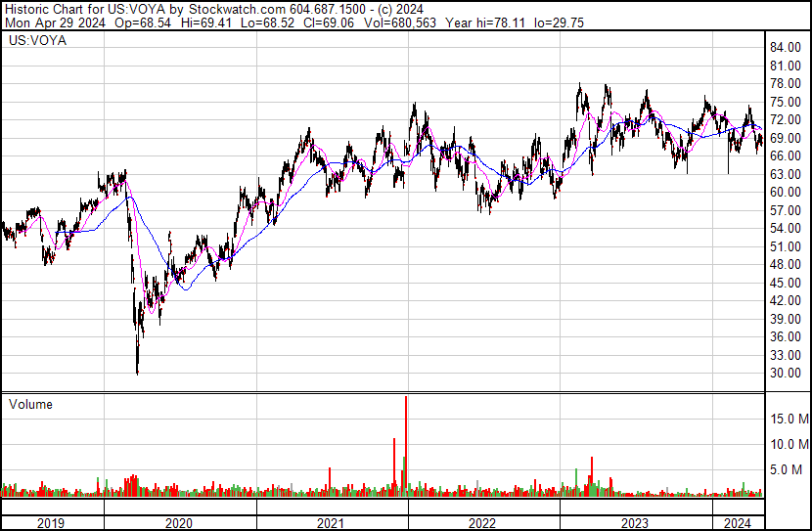Click the 60.00 price axis label

tap(786, 192)
